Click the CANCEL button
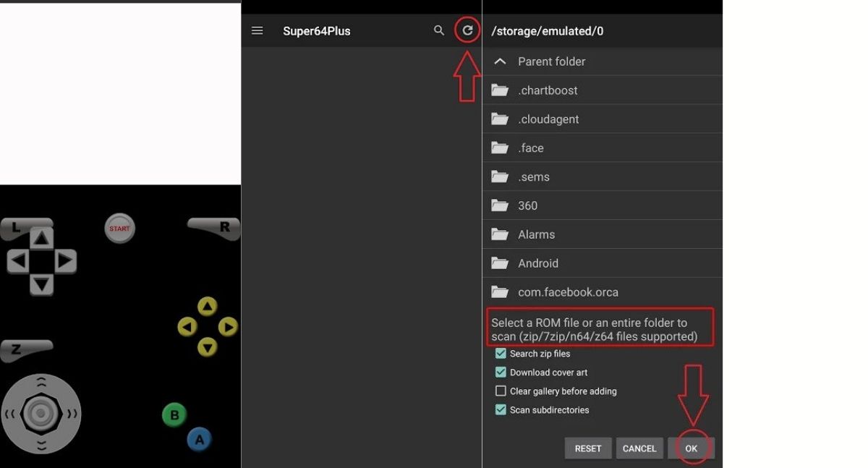The image size is (868, 468). 639,448
